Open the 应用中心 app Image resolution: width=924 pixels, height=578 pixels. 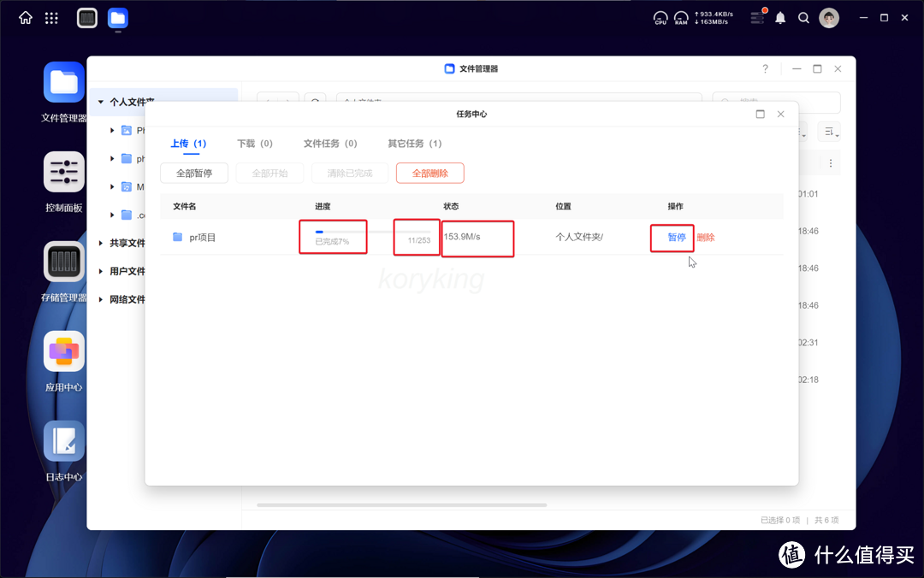tap(63, 351)
